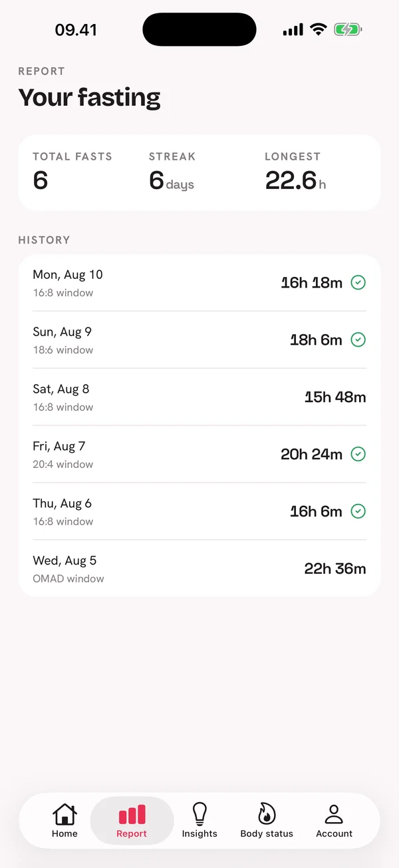
Task: Switch to the Body status tab label
Action: [x=267, y=833]
